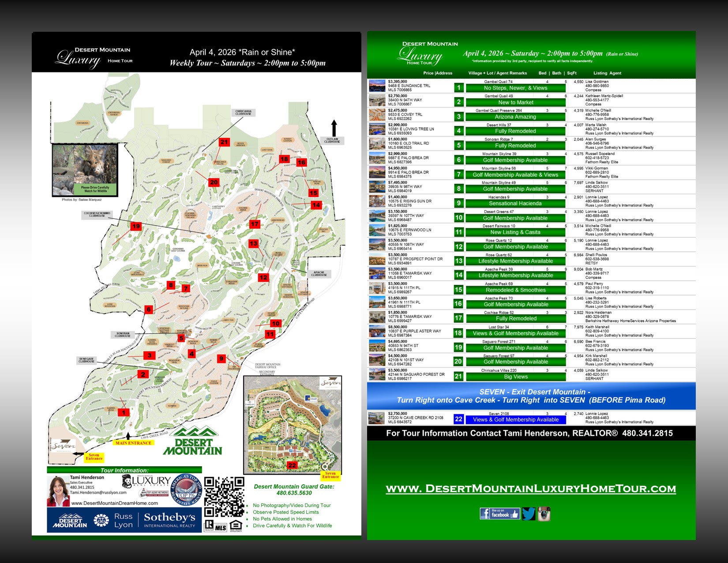The height and width of the screenshot is (563, 728).
Task: Click the "Arizona Amazing" green remark bar
Action: click(x=515, y=117)
